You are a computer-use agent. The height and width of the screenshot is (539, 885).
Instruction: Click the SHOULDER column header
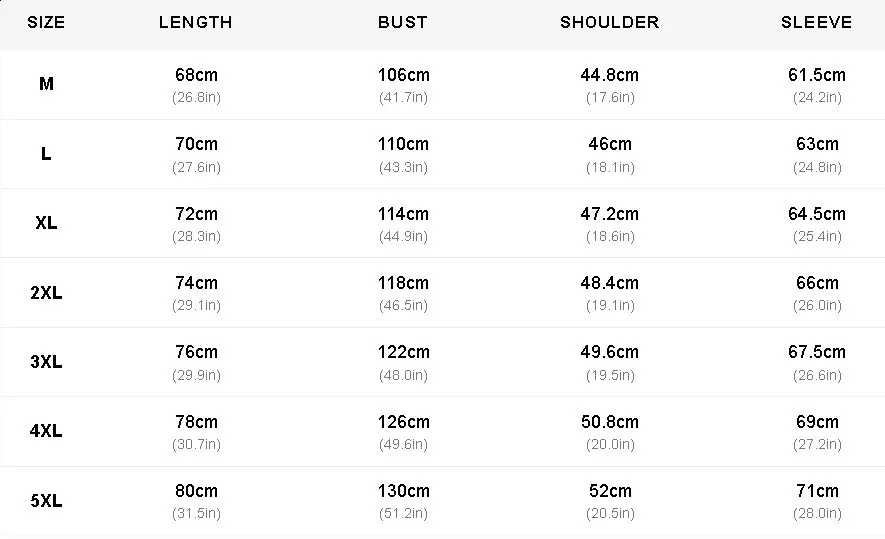click(609, 22)
